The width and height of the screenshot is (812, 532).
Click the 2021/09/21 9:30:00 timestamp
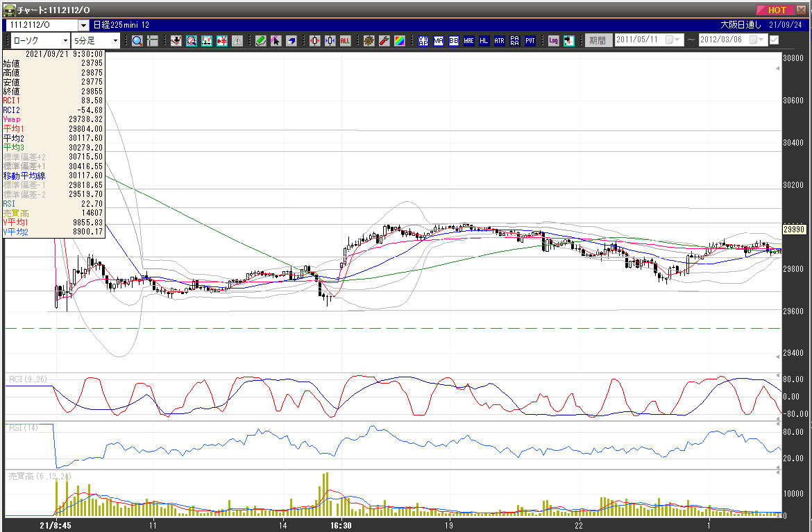65,54
